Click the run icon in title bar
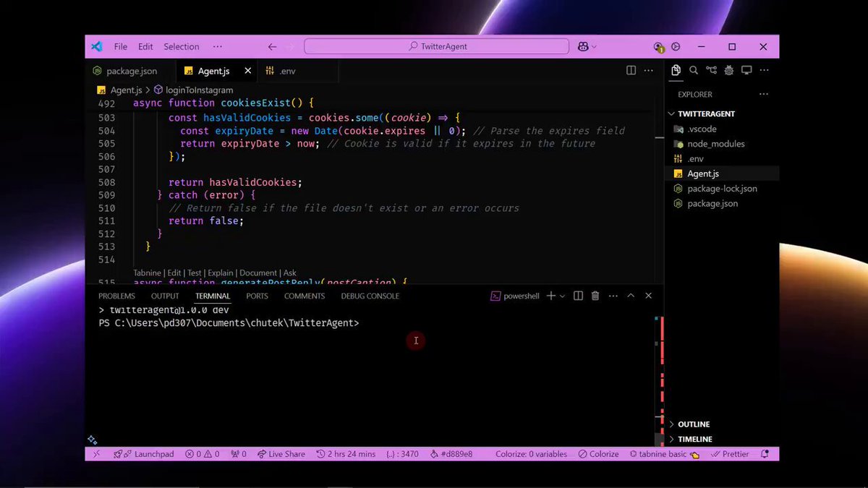 (676, 46)
